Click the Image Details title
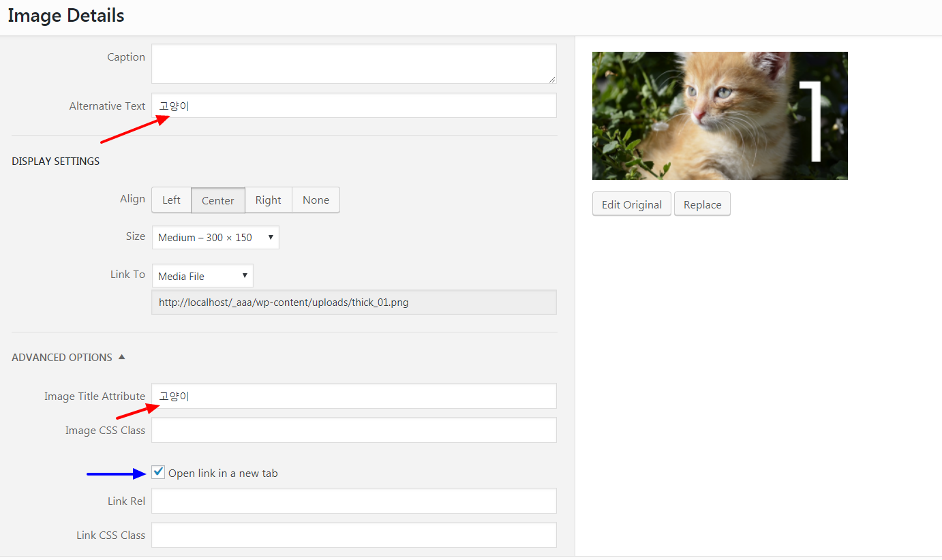 coord(66,16)
